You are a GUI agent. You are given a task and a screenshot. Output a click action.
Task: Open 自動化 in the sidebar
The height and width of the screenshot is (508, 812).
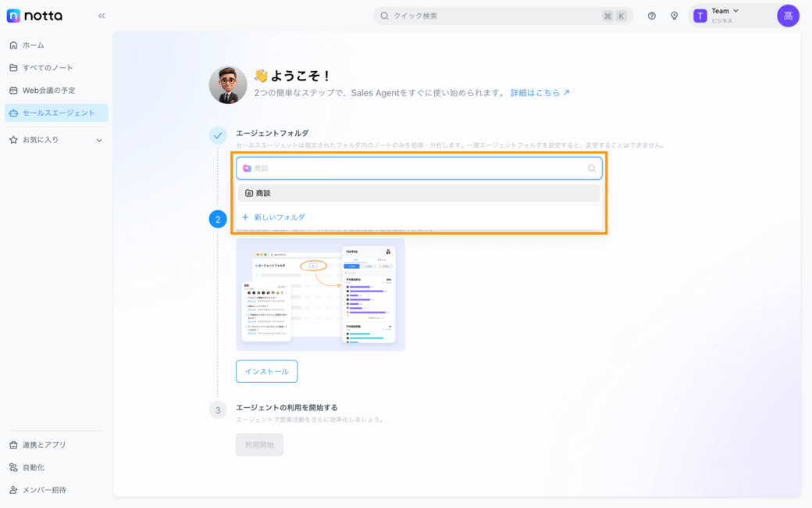tap(56, 467)
